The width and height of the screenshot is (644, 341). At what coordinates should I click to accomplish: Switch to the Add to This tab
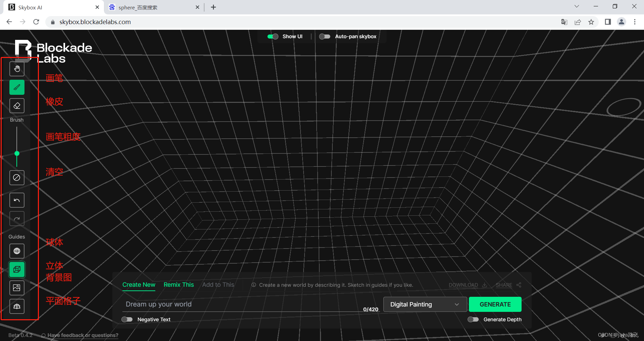pos(218,285)
